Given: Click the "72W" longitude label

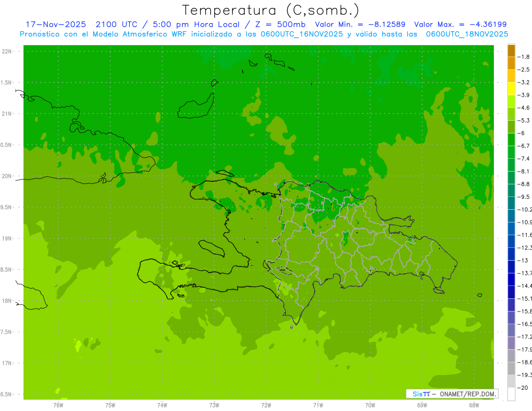Looking at the screenshot, I should (x=266, y=405).
